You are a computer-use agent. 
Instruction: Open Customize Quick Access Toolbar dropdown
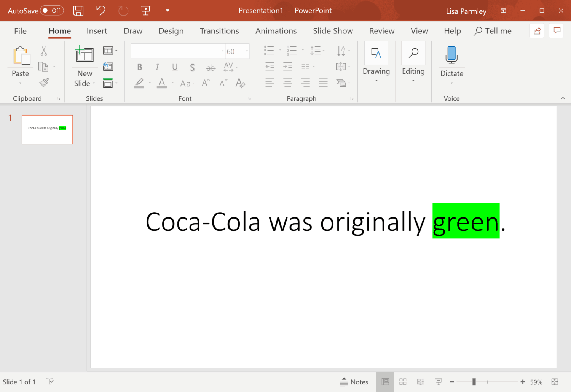[167, 11]
